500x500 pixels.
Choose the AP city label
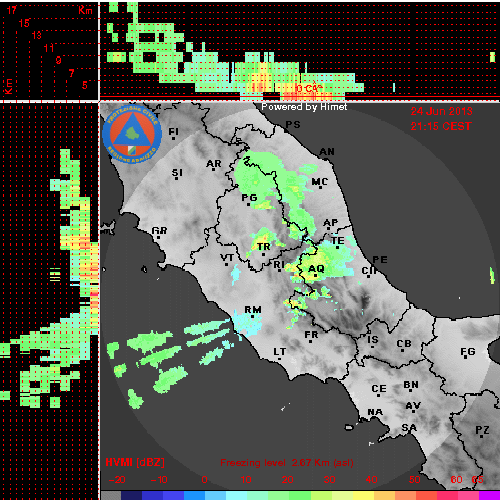pyautogui.click(x=330, y=223)
